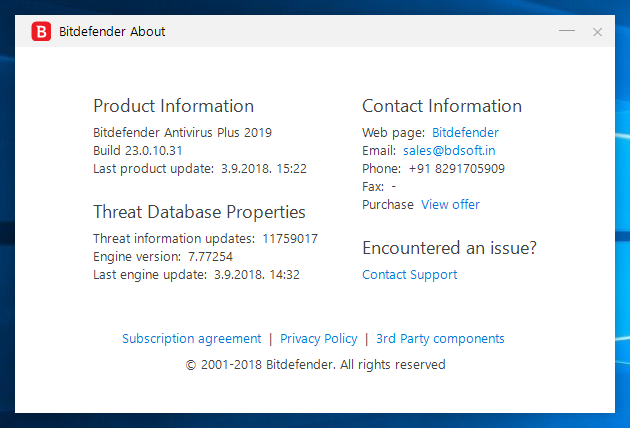
Task: Open the Subscription agreement link
Action: [x=191, y=338]
